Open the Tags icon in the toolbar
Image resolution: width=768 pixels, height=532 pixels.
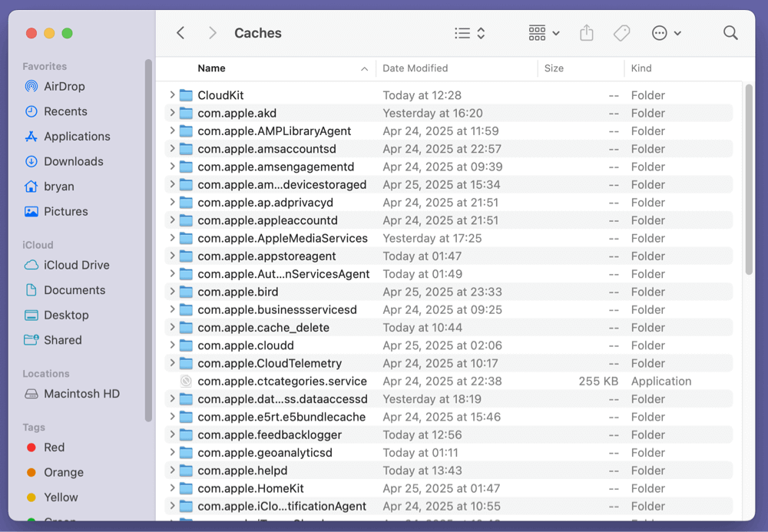pos(622,33)
